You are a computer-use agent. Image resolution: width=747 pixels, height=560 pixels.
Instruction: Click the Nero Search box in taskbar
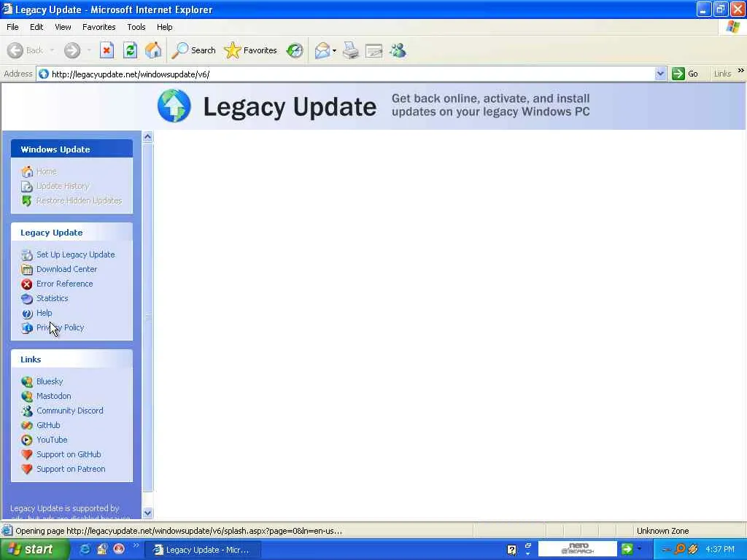coord(578,549)
